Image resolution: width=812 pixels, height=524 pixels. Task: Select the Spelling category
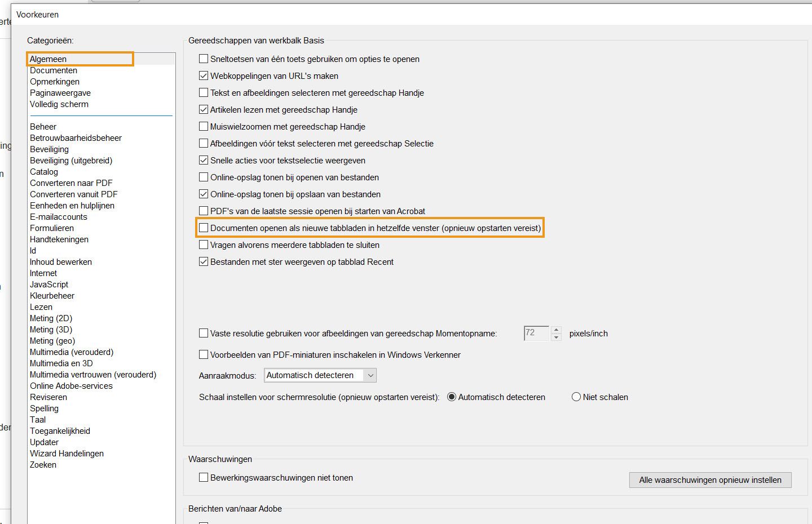coord(45,408)
